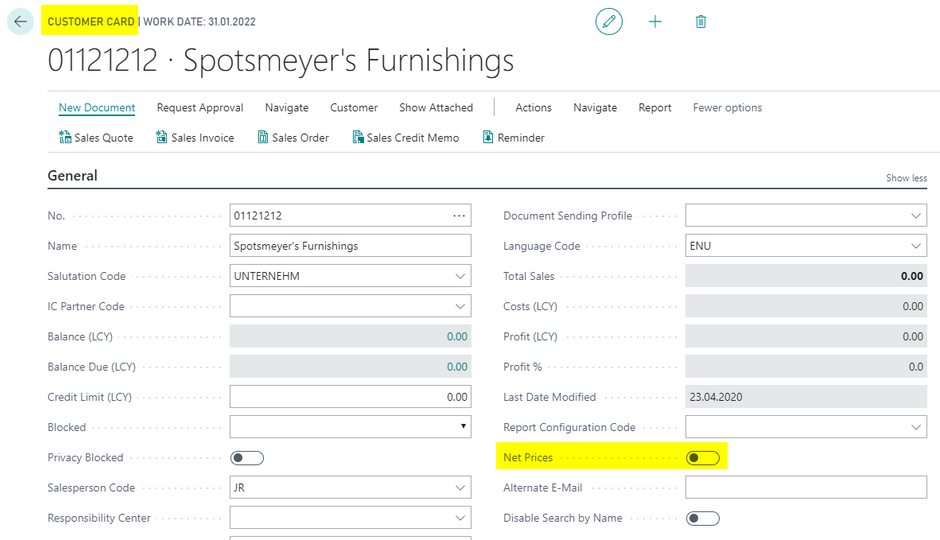
Task: Click the Show less link
Action: (906, 178)
